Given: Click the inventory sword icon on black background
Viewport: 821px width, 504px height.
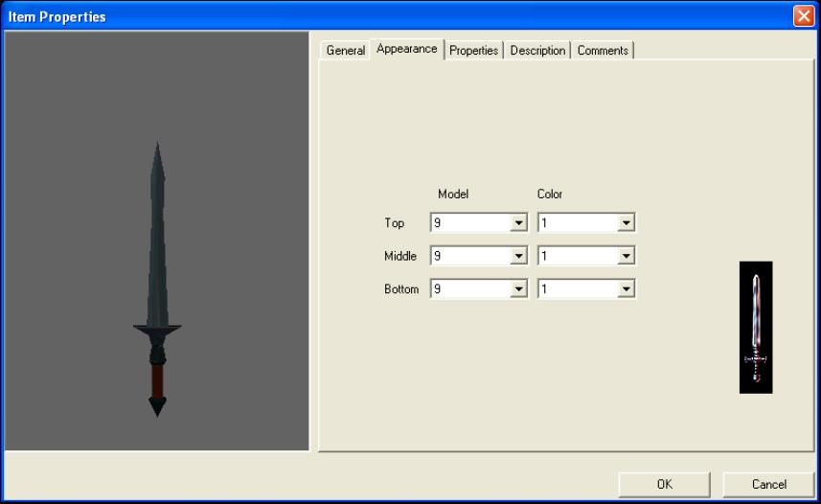Looking at the screenshot, I should [x=755, y=328].
